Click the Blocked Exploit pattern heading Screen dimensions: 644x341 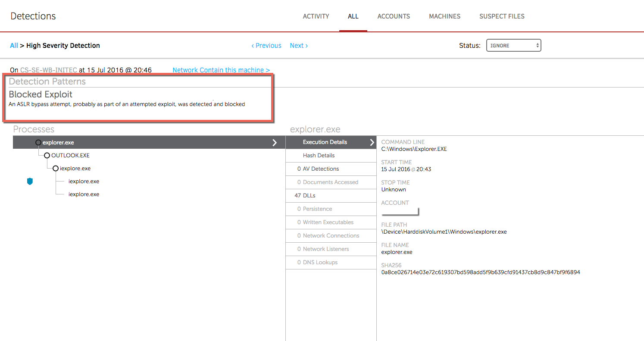click(41, 94)
